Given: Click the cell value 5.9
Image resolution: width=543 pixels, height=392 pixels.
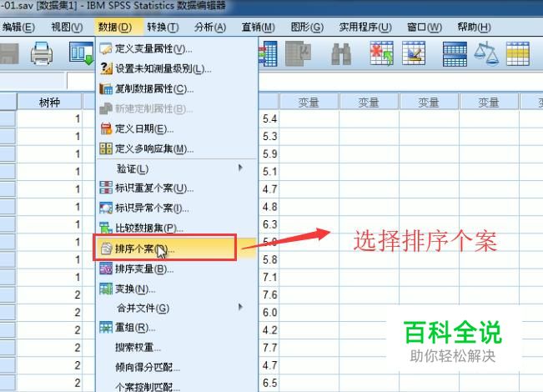Looking at the screenshot, I should click(269, 154).
